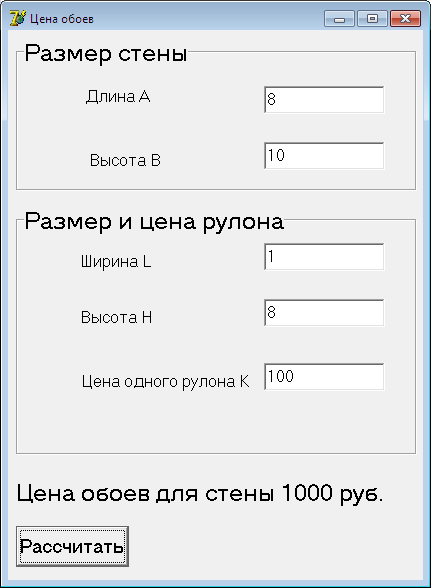Minimize the Цена обоев window
The height and width of the screenshot is (588, 431).
coord(339,19)
